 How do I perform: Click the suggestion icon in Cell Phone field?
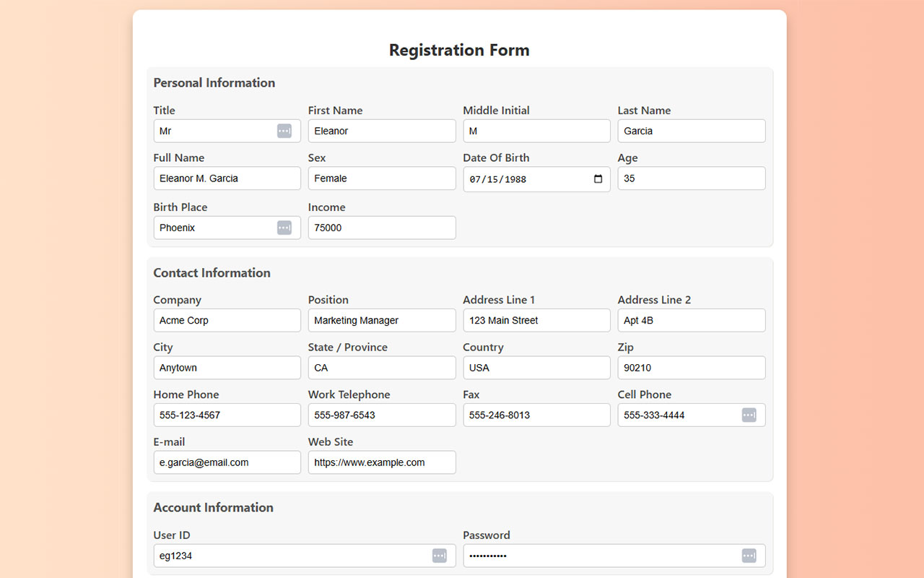(x=750, y=415)
